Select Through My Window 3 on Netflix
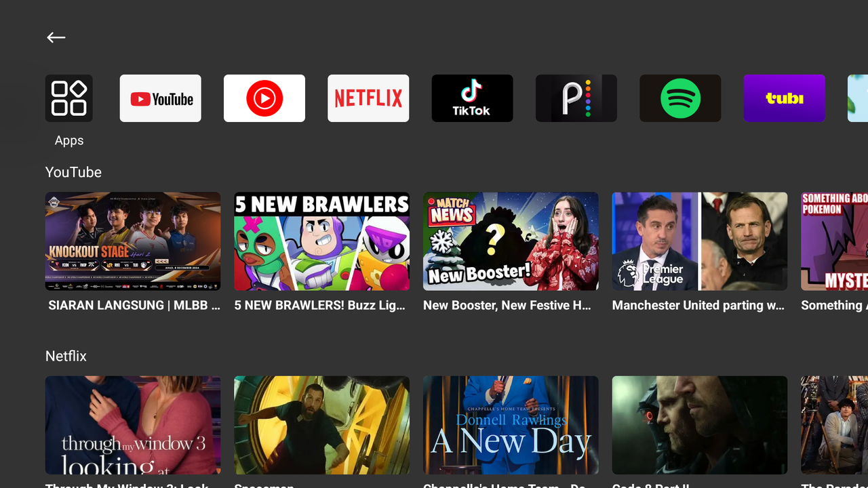 133,425
